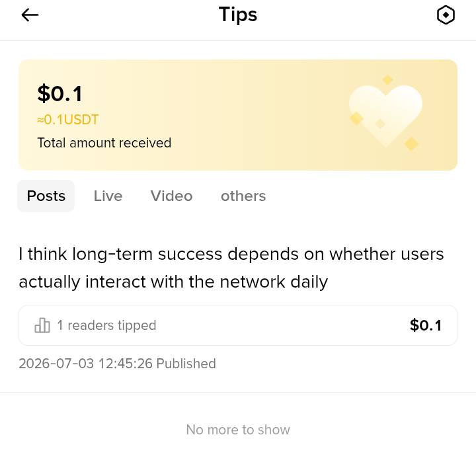
Task: Open the post about long-term success
Action: (231, 268)
